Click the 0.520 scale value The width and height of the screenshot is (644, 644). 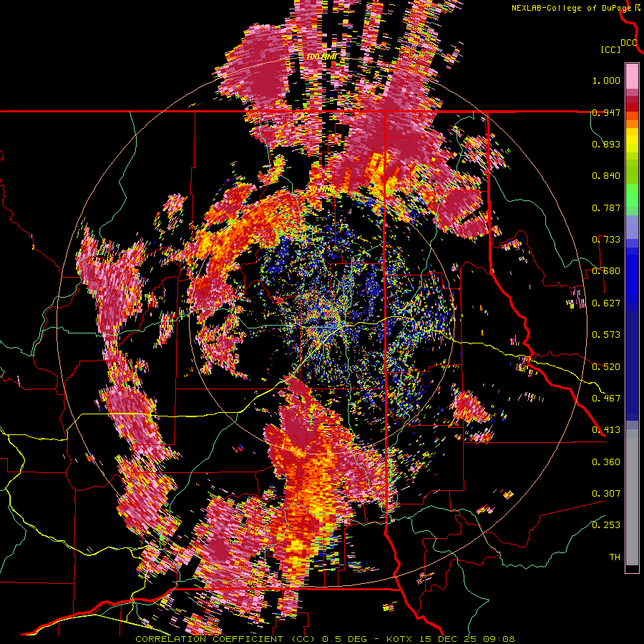(x=606, y=367)
